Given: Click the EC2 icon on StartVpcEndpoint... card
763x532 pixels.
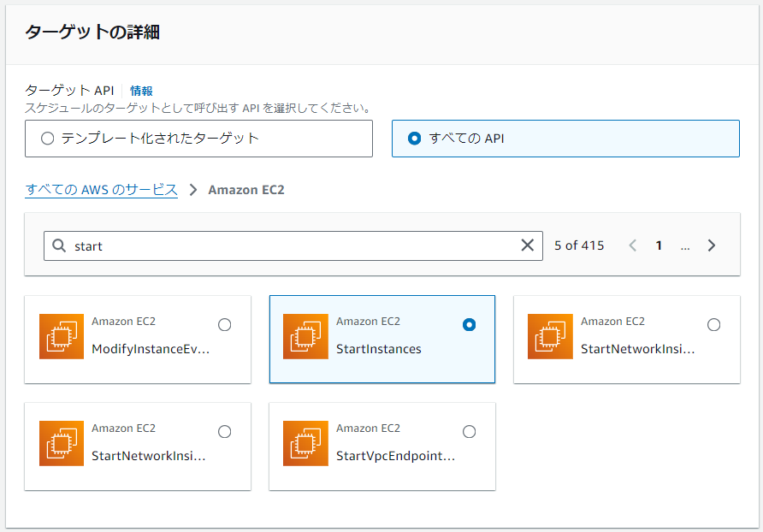Looking at the screenshot, I should [x=305, y=443].
